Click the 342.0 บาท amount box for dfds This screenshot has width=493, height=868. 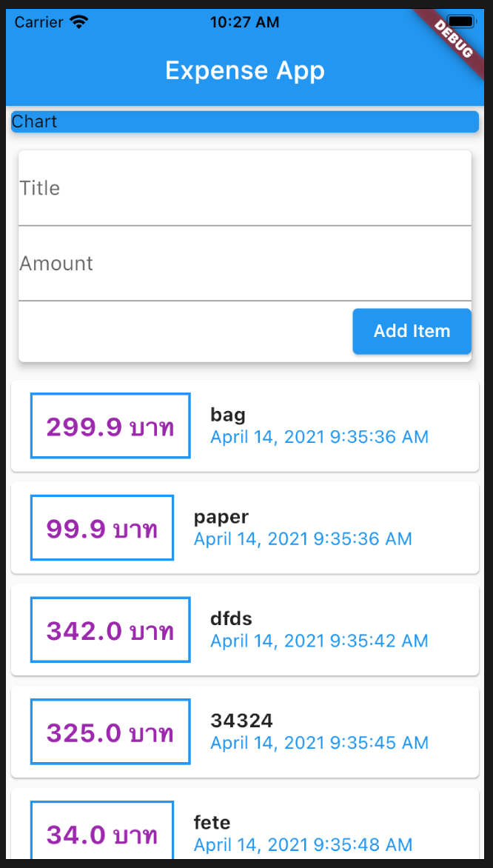[110, 630]
